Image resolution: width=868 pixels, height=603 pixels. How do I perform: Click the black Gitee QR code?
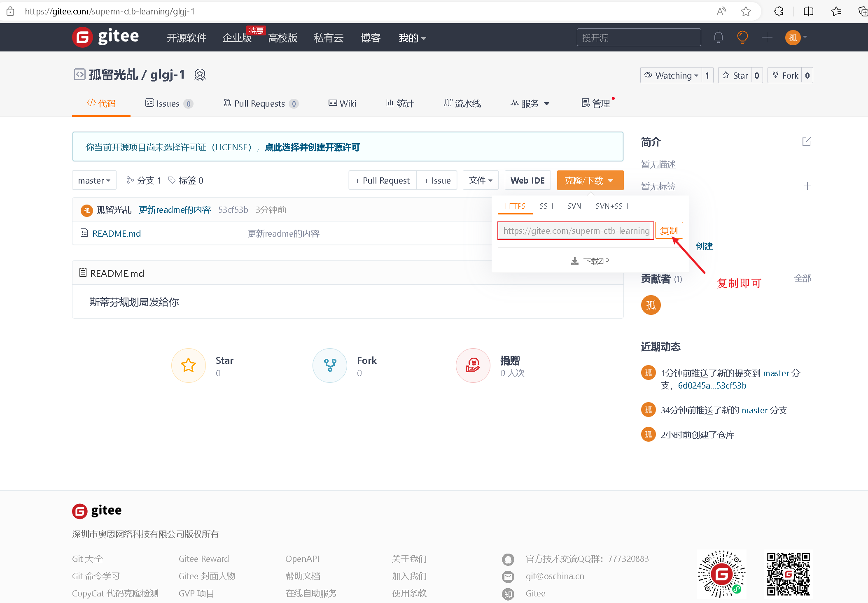[788, 574]
